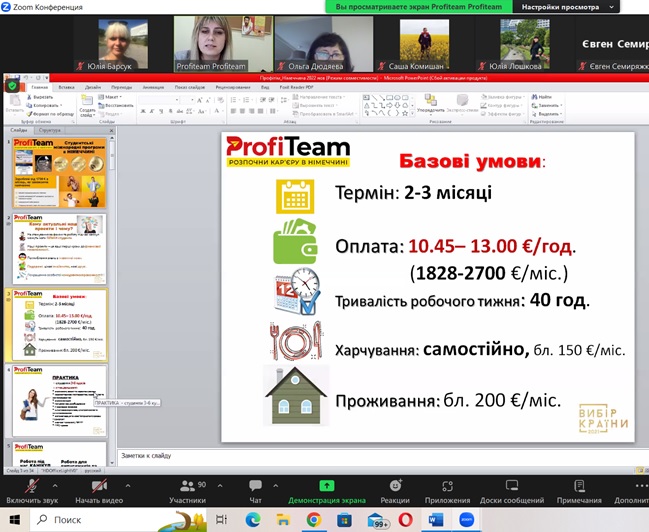The height and width of the screenshot is (532, 649).
Task: Open the Transitions (Переходы) ribbon tab
Action: 121,87
